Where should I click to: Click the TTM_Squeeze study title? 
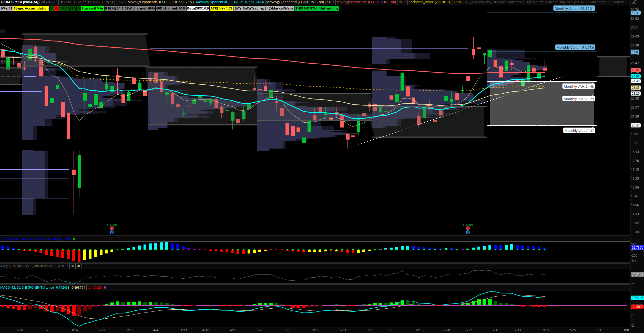point(29,239)
